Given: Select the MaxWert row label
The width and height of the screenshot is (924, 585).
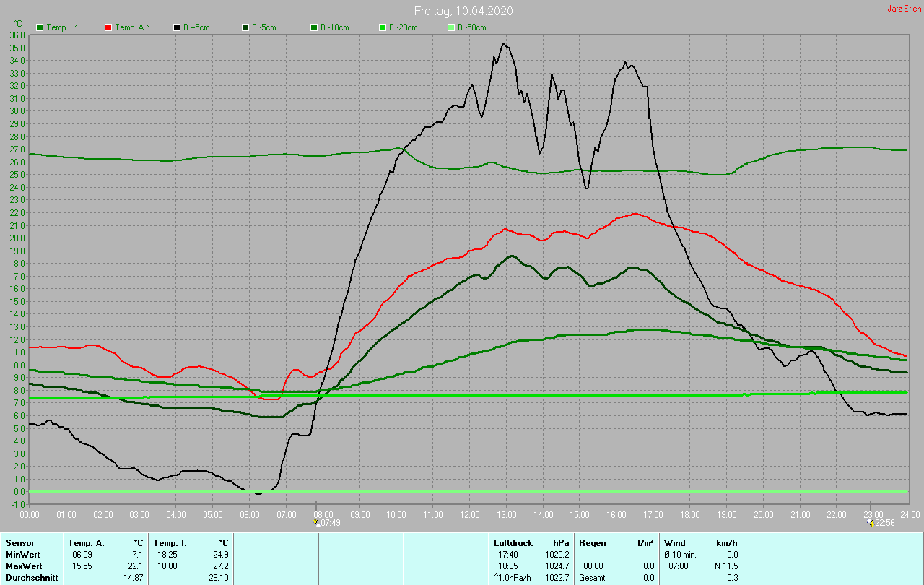Looking at the screenshot, I should (x=23, y=565).
